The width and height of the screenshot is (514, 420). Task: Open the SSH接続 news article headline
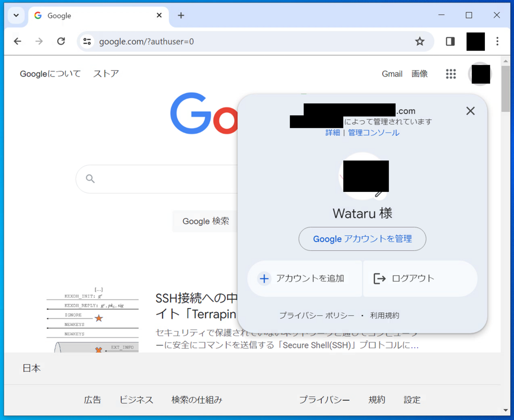pos(196,306)
